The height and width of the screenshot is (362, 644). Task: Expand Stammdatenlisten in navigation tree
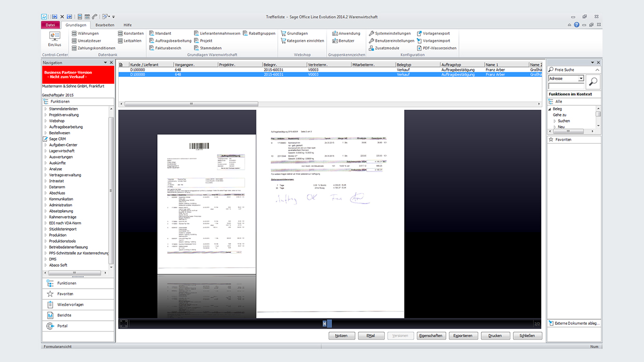pyautogui.click(x=46, y=109)
